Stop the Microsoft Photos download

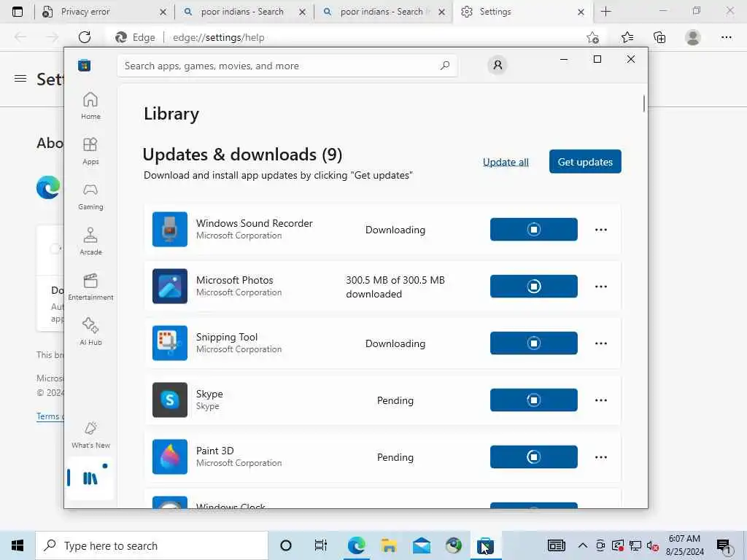pos(533,286)
